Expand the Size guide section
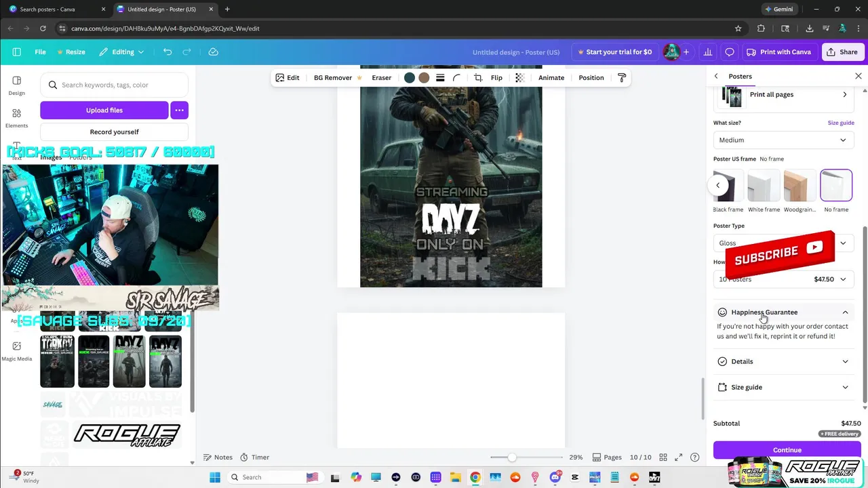This screenshot has height=488, width=868. (x=783, y=388)
